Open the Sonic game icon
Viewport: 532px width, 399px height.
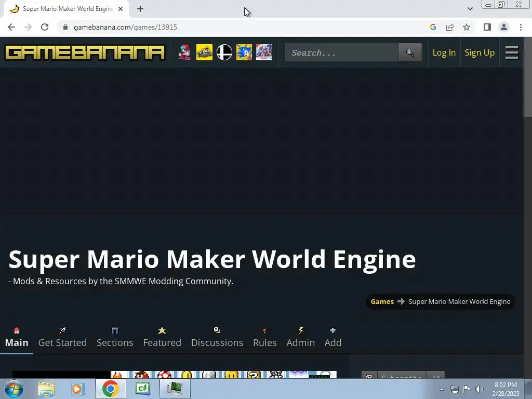click(x=244, y=52)
